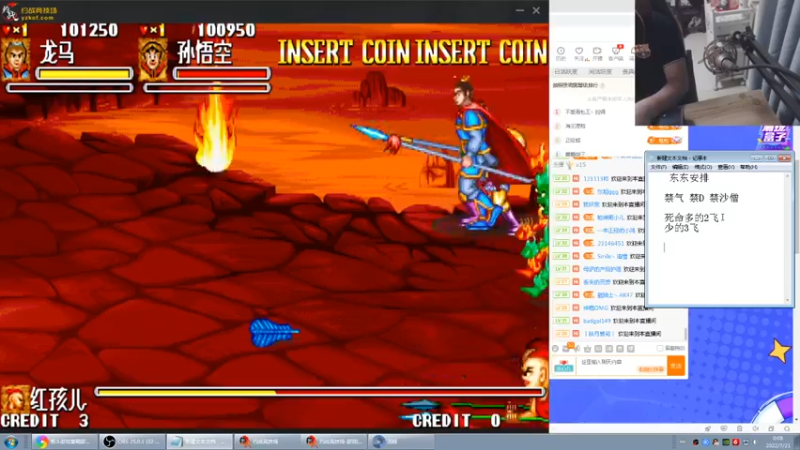Switch to OBS in the taskbar
800x450 pixels.
132,441
